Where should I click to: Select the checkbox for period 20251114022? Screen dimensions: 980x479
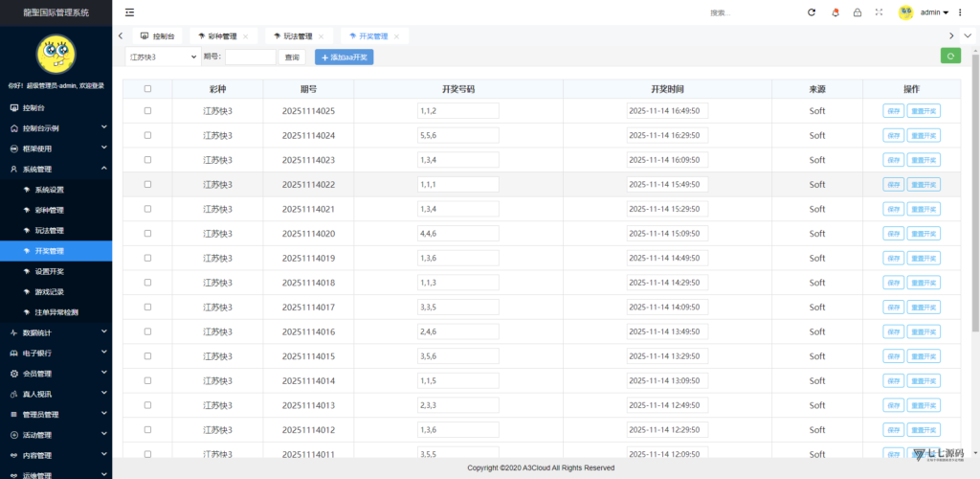pos(147,184)
